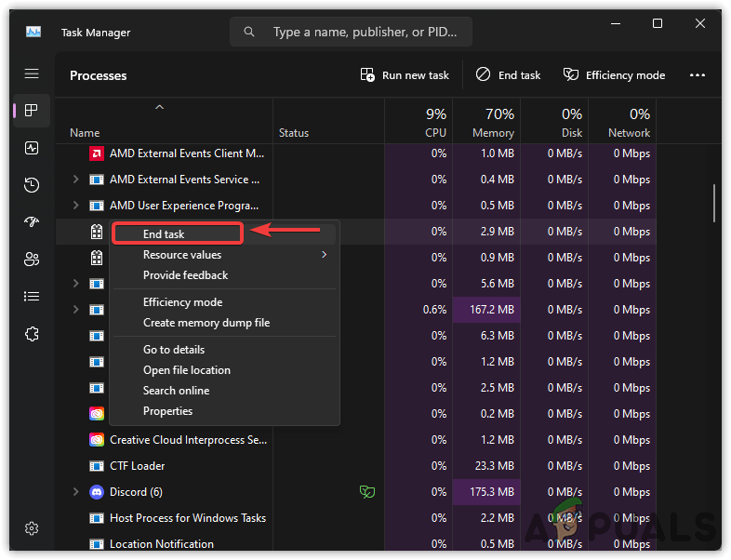
Task: Select Creative Cloud Interprocess Se... row
Action: [355, 440]
